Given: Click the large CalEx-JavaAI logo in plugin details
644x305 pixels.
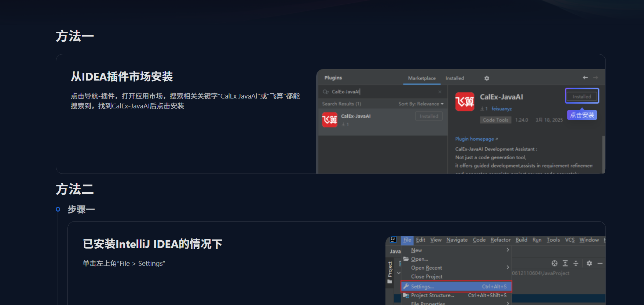Looking at the screenshot, I should coord(465,101).
